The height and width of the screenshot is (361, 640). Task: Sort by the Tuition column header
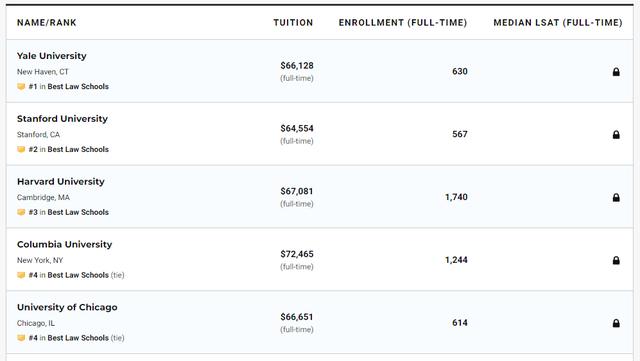[x=293, y=23]
